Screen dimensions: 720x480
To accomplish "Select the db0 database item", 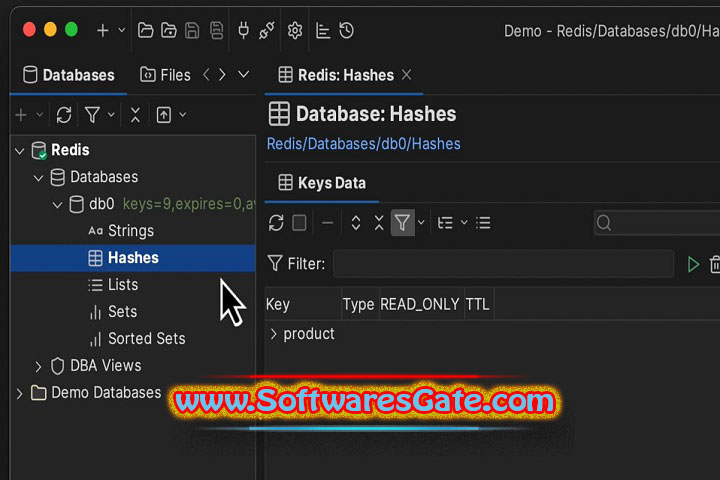I will [x=101, y=204].
